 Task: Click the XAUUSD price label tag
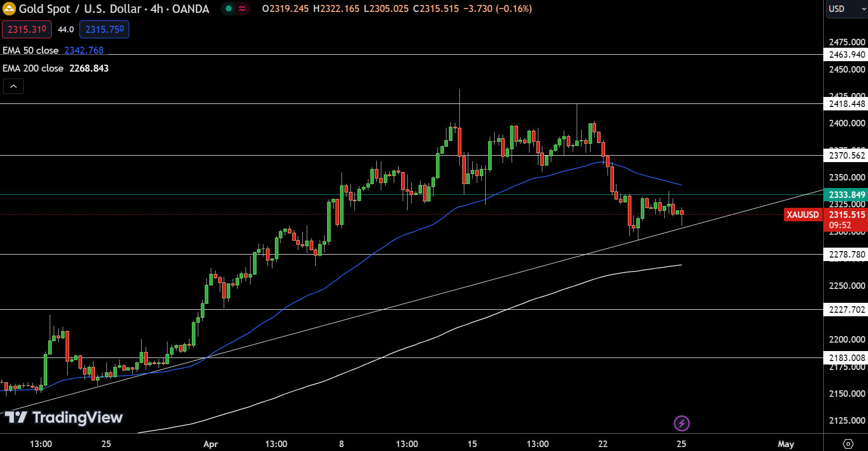click(x=803, y=215)
